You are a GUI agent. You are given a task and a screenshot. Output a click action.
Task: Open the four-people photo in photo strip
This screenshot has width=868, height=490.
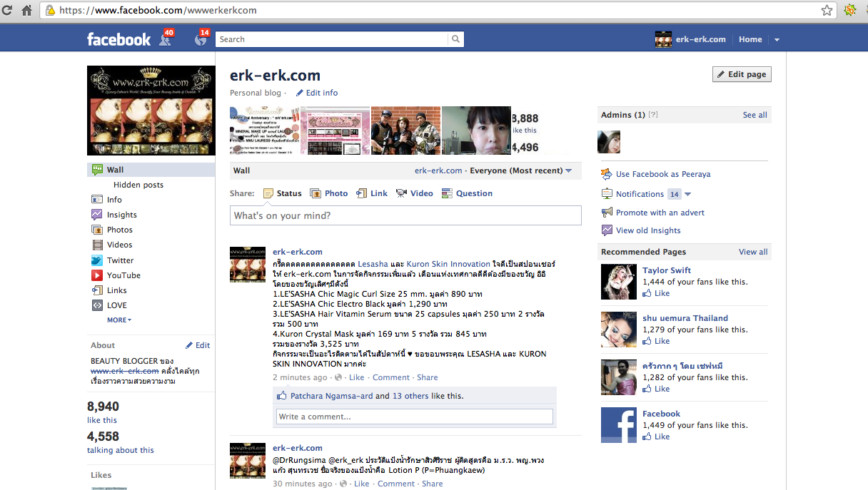pyautogui.click(x=406, y=131)
